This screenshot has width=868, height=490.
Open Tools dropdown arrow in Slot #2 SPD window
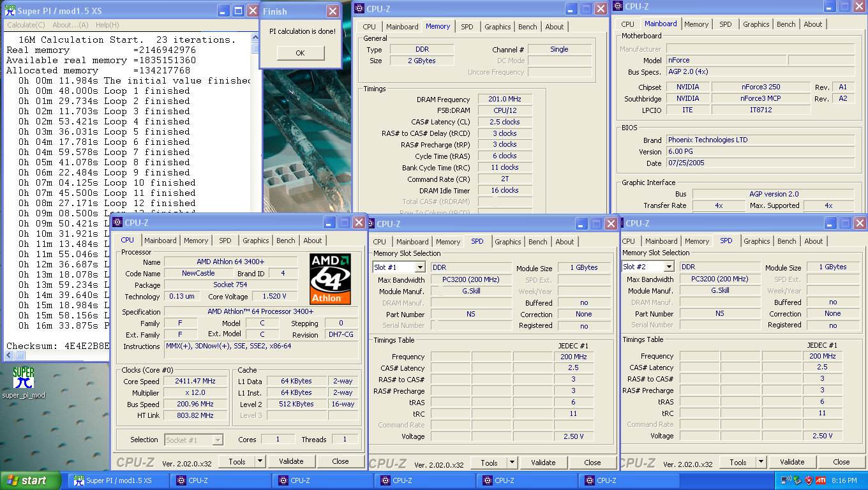pos(761,462)
